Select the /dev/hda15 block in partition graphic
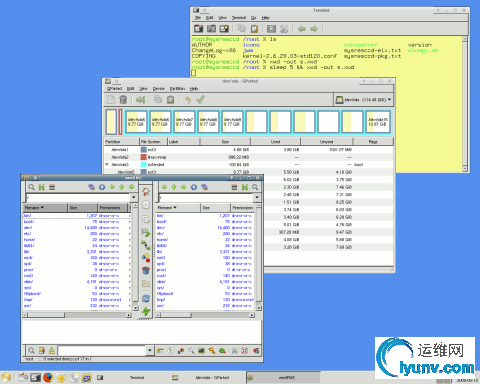The width and height of the screenshot is (480, 384). tap(378, 122)
